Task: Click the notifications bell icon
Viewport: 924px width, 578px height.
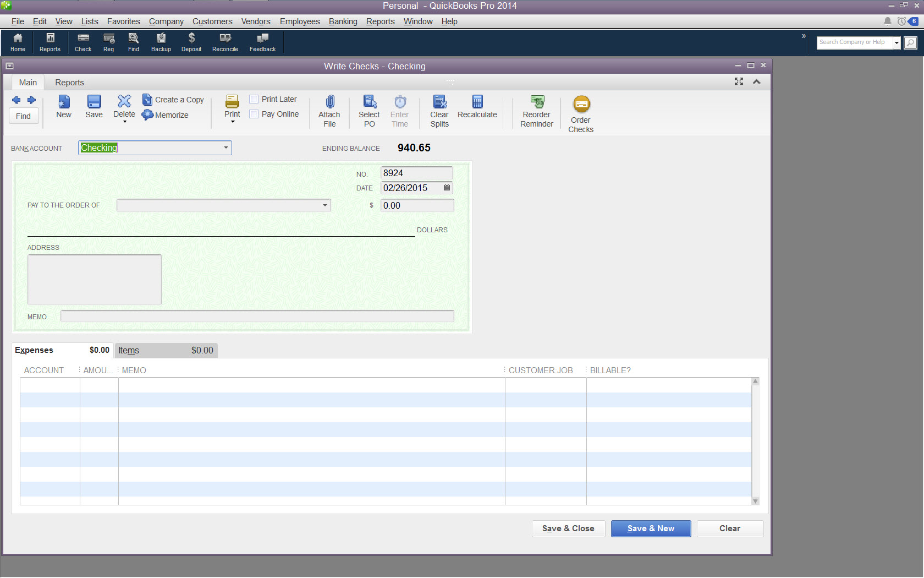Action: click(887, 21)
